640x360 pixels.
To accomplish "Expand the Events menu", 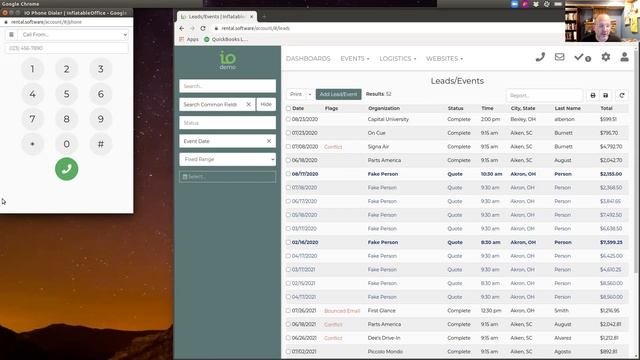I will (355, 59).
